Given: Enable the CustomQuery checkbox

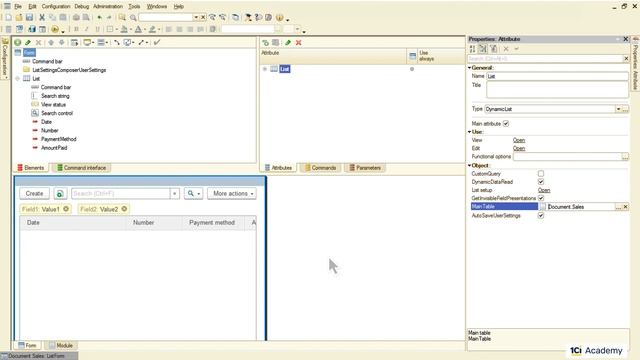Looking at the screenshot, I should pos(541,173).
